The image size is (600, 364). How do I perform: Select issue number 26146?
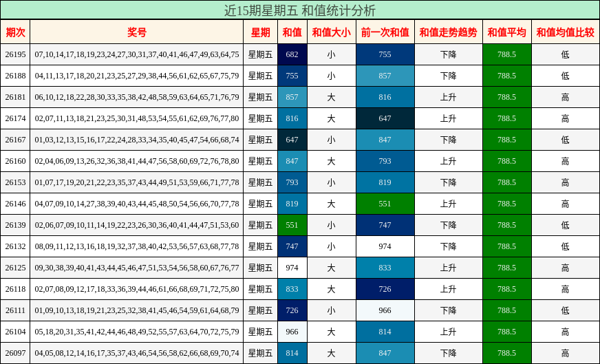15,204
